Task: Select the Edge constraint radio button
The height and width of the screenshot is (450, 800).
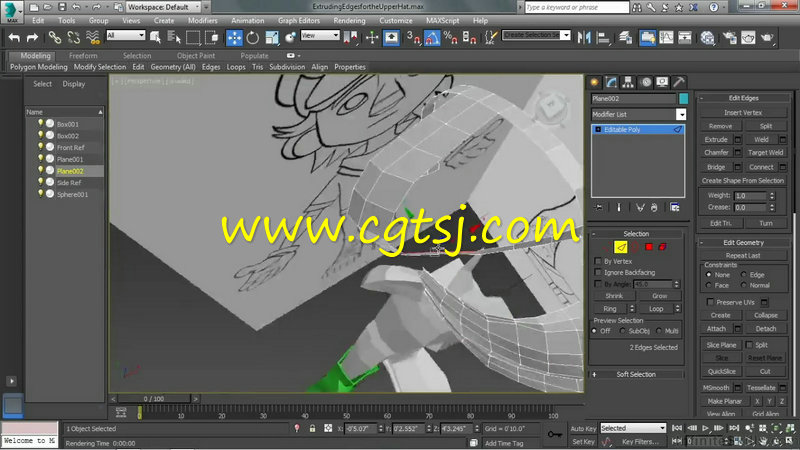Action: pos(743,274)
